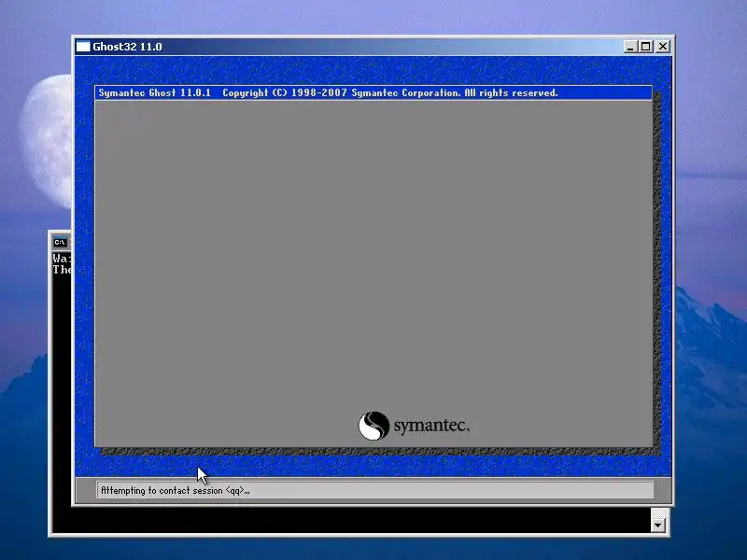
Task: Close the Ghost32 11.0 window
Action: point(663,47)
